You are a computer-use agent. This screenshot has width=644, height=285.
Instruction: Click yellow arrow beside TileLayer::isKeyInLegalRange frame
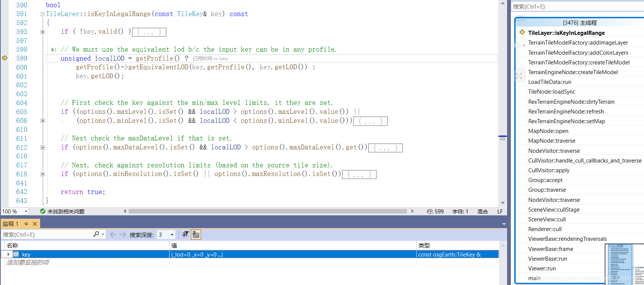pos(522,33)
